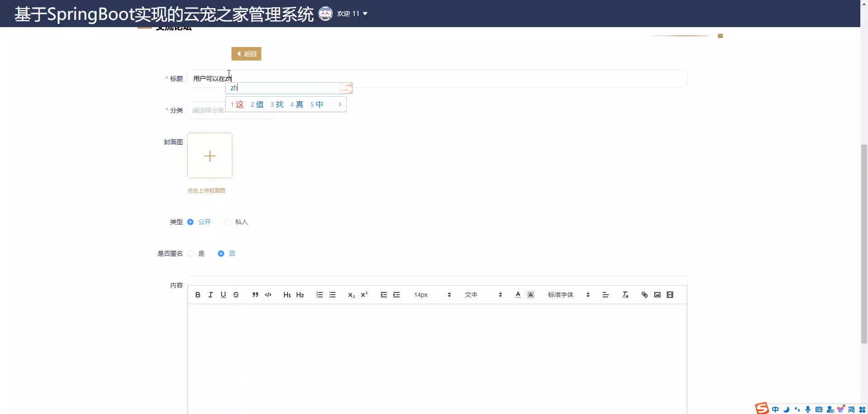Increase the paragraph indent

coord(396,295)
